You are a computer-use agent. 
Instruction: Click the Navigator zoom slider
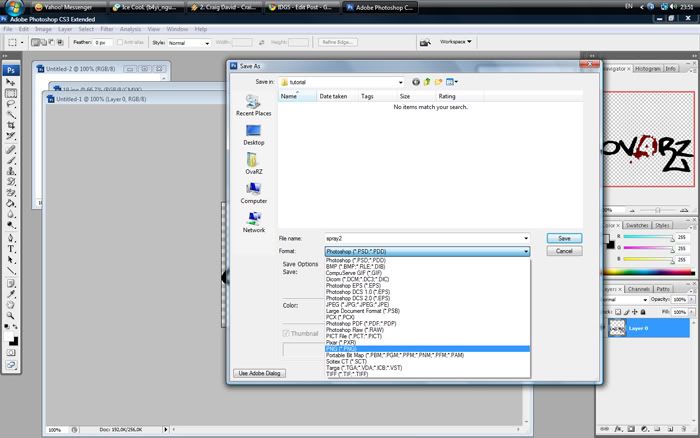658,210
